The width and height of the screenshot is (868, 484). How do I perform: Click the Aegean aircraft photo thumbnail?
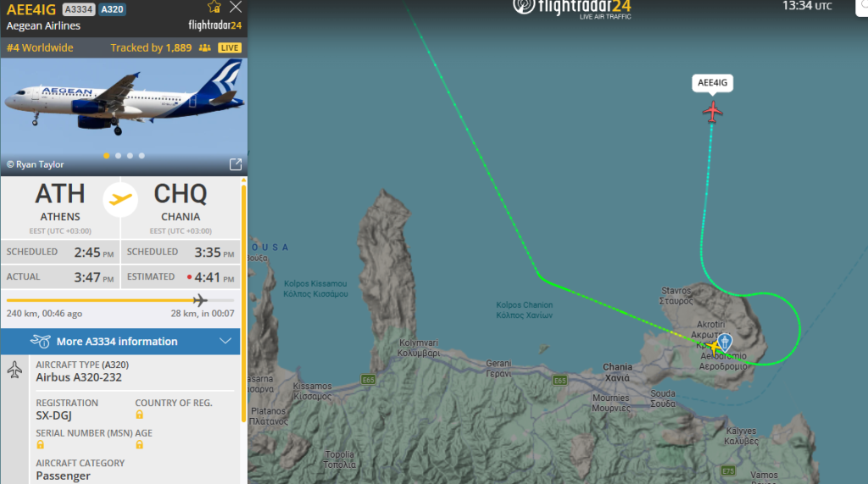pos(124,116)
